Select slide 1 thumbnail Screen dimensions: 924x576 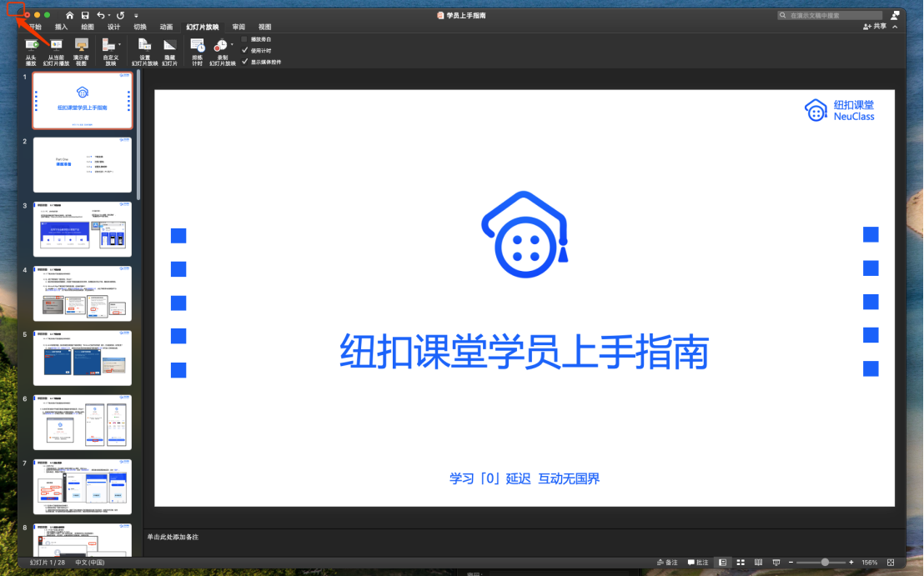[83, 101]
